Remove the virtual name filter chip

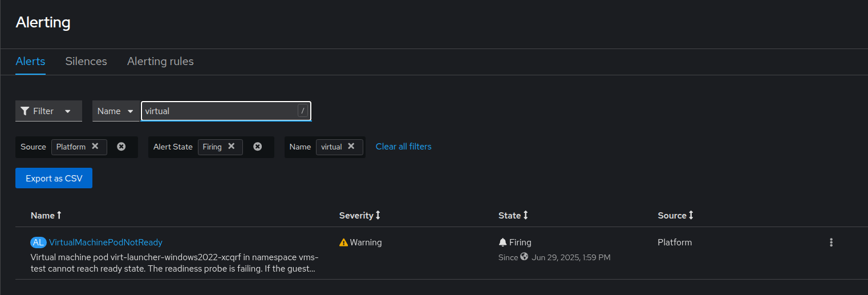click(351, 146)
